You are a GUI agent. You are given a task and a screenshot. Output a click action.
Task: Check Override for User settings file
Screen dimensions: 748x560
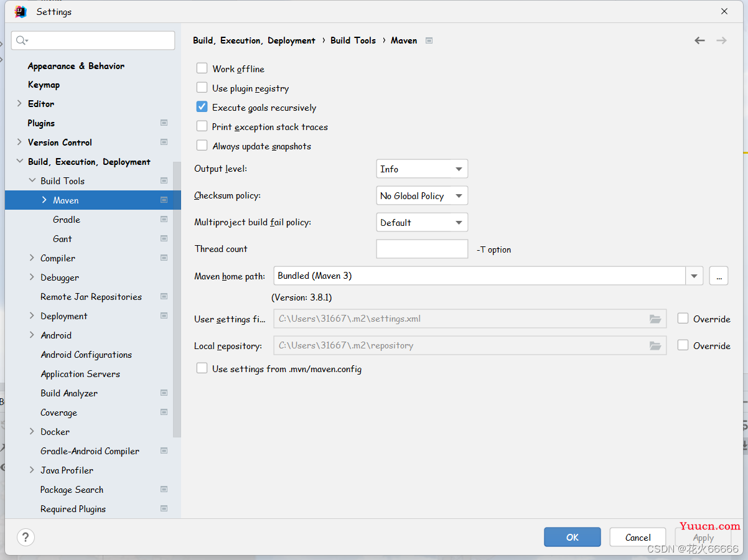[x=683, y=319]
